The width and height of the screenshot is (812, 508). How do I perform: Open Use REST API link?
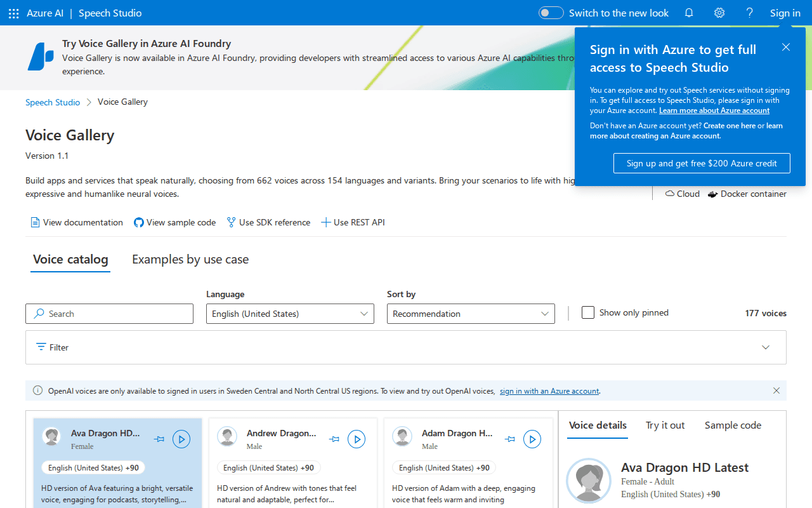point(353,222)
